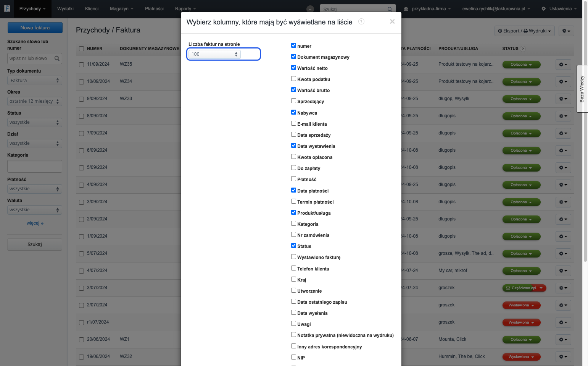Open the Przychody menu
Image resolution: width=588 pixels, height=366 pixels.
32,9
